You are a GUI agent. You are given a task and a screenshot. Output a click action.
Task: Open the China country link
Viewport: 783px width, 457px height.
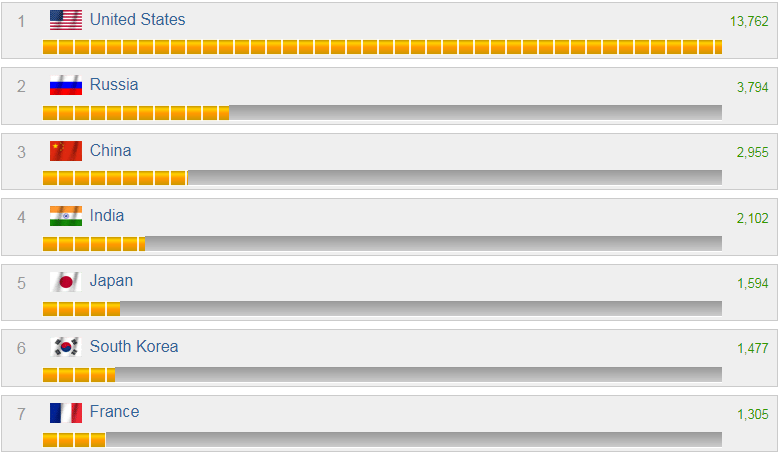point(110,151)
